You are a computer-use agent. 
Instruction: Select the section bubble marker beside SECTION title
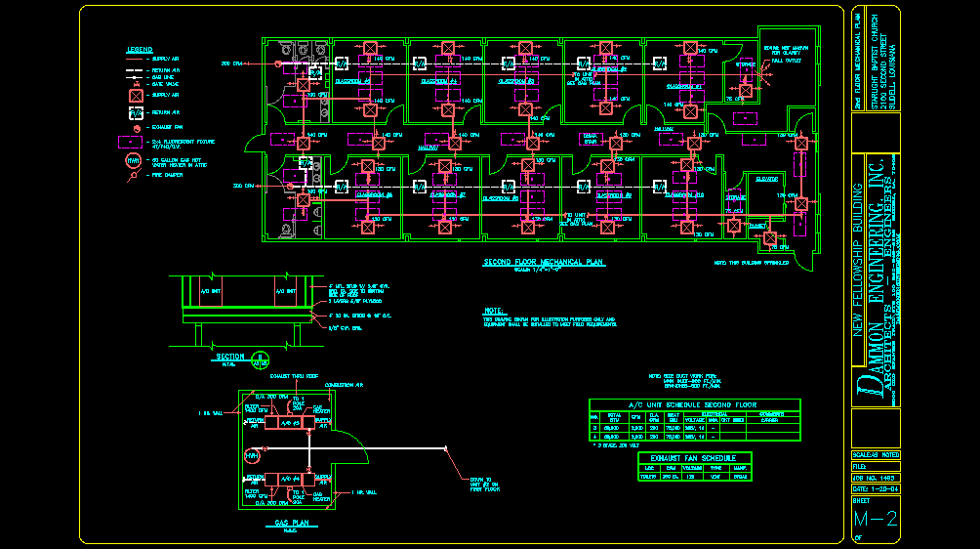[260, 358]
